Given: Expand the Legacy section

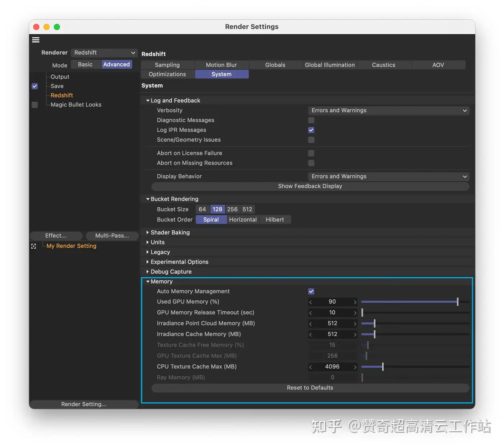Looking at the screenshot, I should (x=148, y=252).
